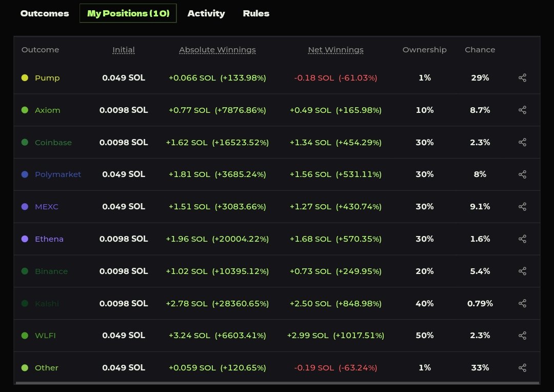Click the 5.4% chance for Binance

[480, 271]
